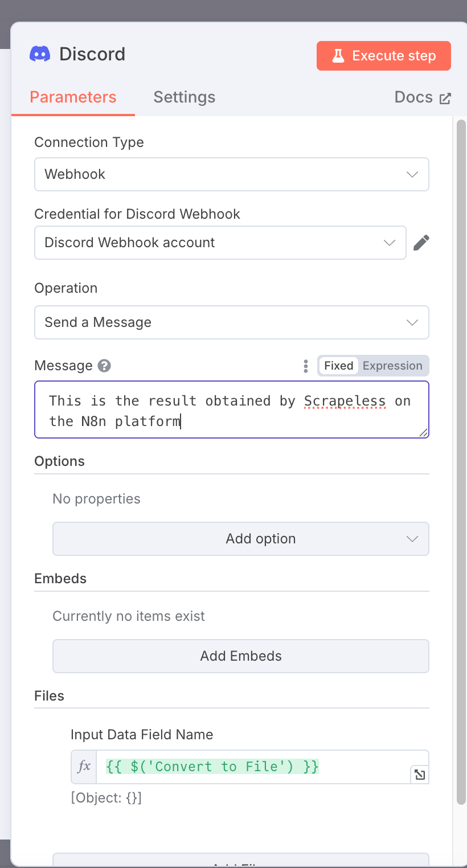Expand the Send a Message operation dropdown
This screenshot has height=868, width=467.
tap(231, 322)
